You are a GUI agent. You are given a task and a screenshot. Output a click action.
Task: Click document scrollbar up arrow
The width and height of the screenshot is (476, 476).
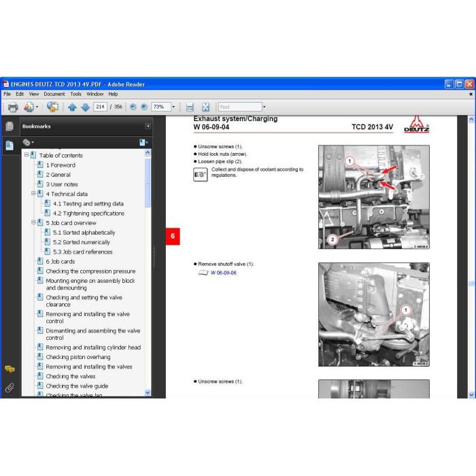[x=471, y=119]
